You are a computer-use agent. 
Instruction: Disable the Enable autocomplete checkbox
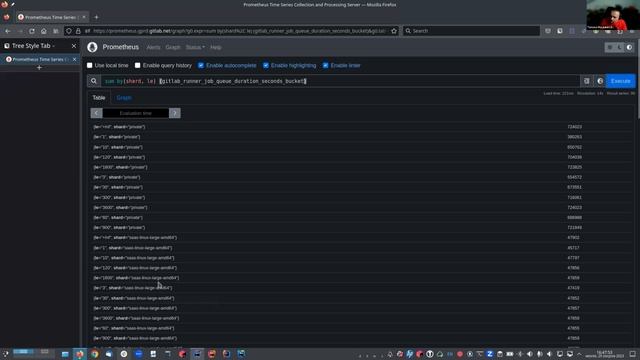(201, 65)
